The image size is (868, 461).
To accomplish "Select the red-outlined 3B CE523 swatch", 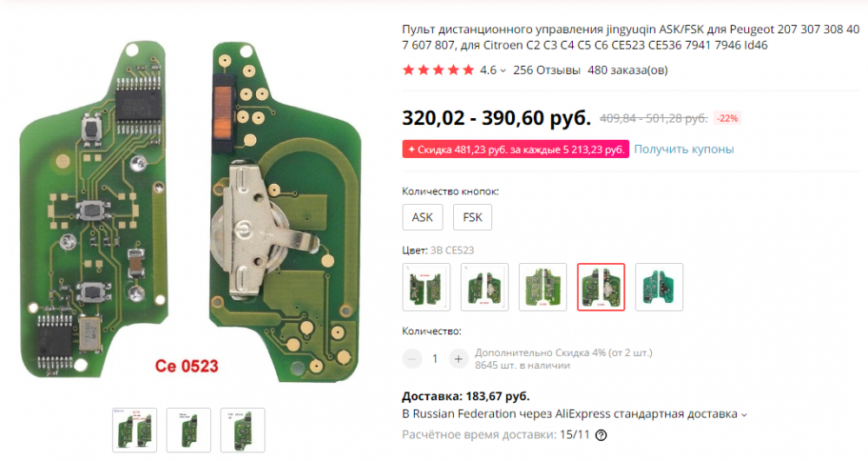I will [601, 287].
